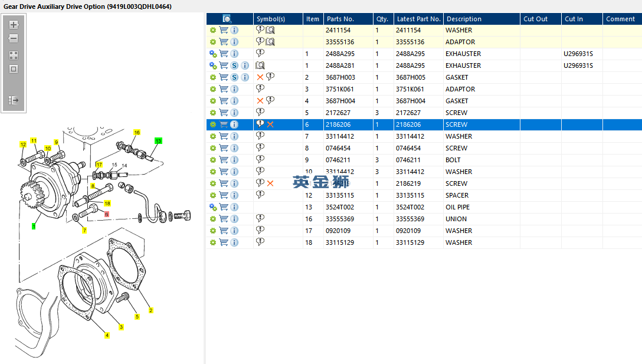
Task: Click the orange X symbol on 2186219 row
Action: [270, 183]
